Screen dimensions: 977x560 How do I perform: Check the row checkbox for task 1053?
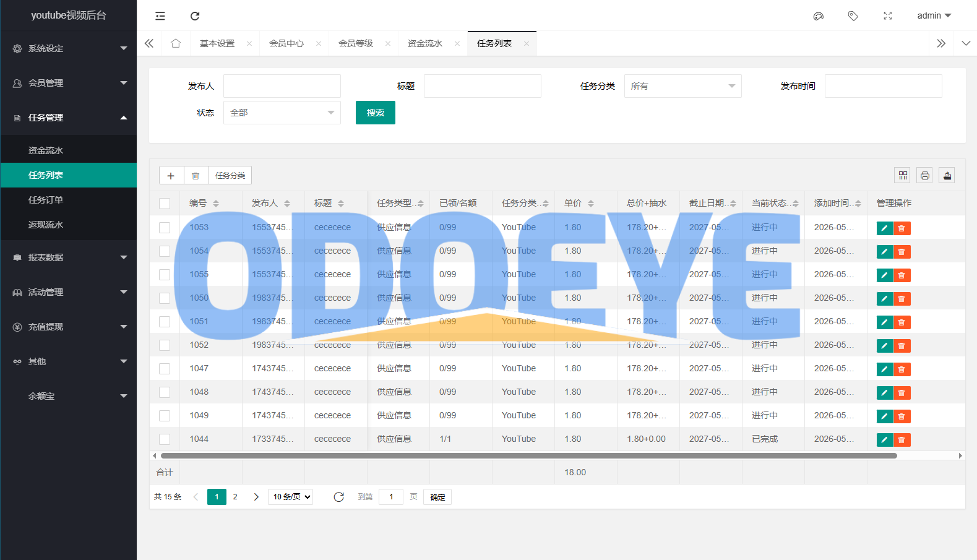(165, 228)
